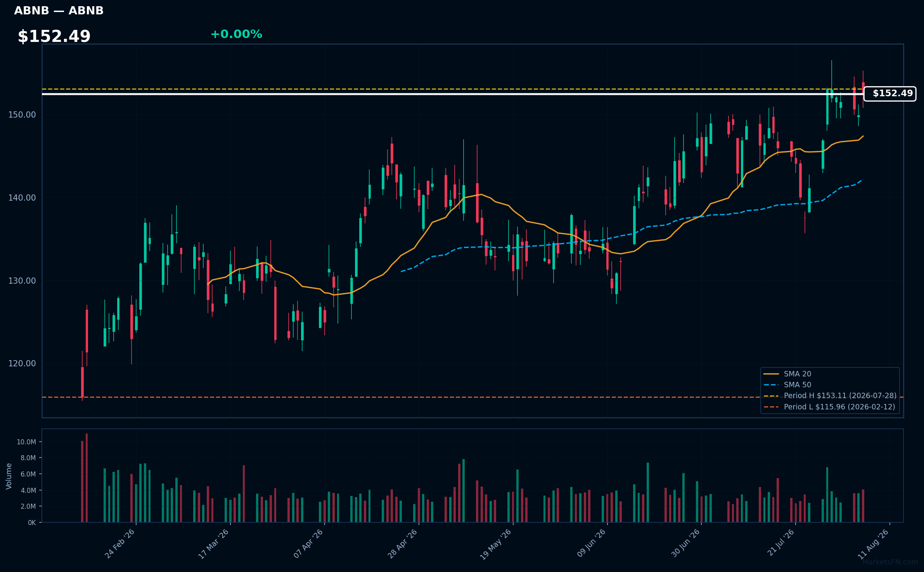Click the Period H $153.11 legend entry

830,395
